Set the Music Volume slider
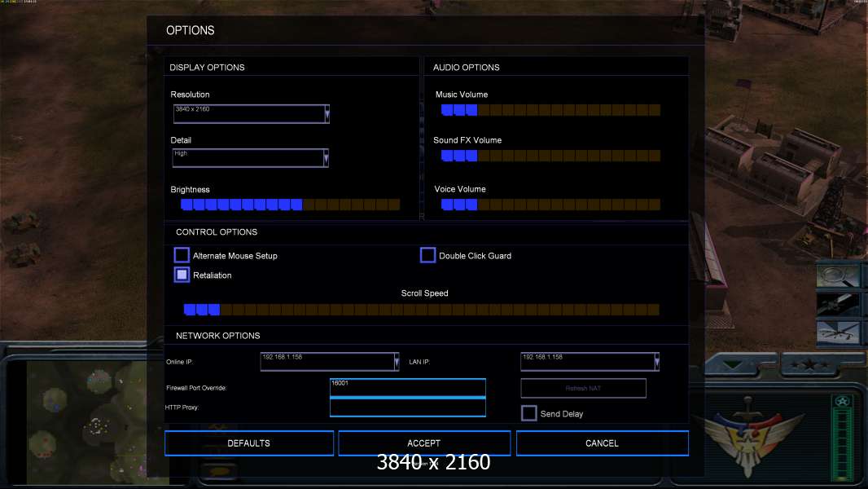 click(550, 110)
